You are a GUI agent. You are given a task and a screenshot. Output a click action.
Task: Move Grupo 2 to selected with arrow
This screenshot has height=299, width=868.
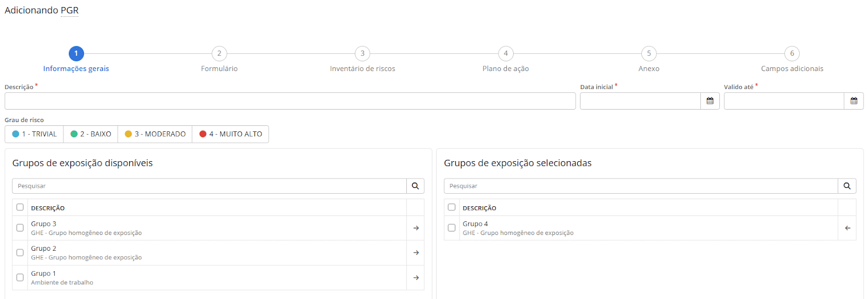point(416,253)
